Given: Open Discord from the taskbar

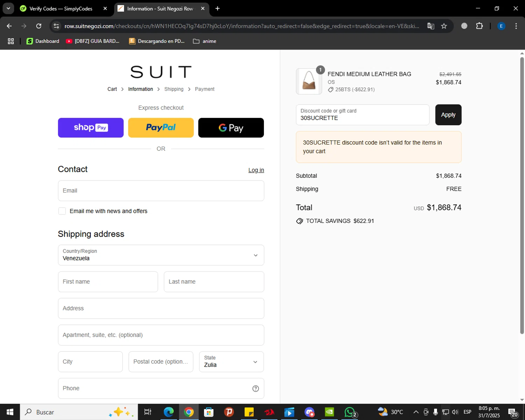Looking at the screenshot, I should (x=309, y=412).
